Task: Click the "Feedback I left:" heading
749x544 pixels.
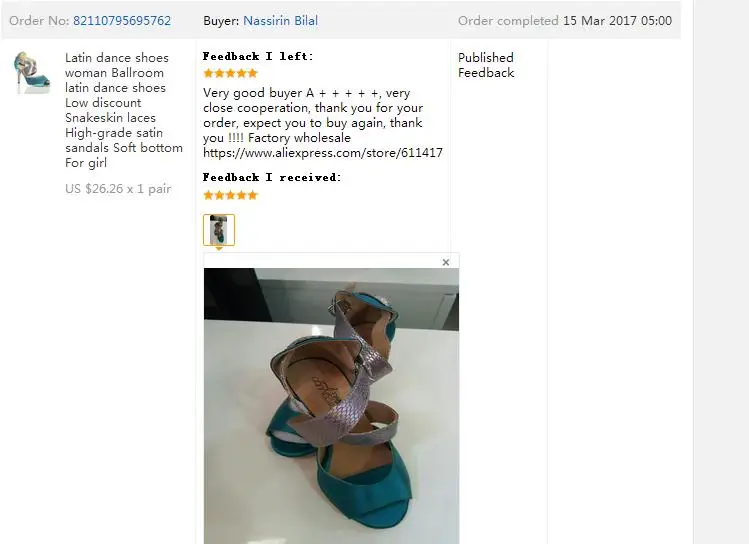Action: (258, 56)
